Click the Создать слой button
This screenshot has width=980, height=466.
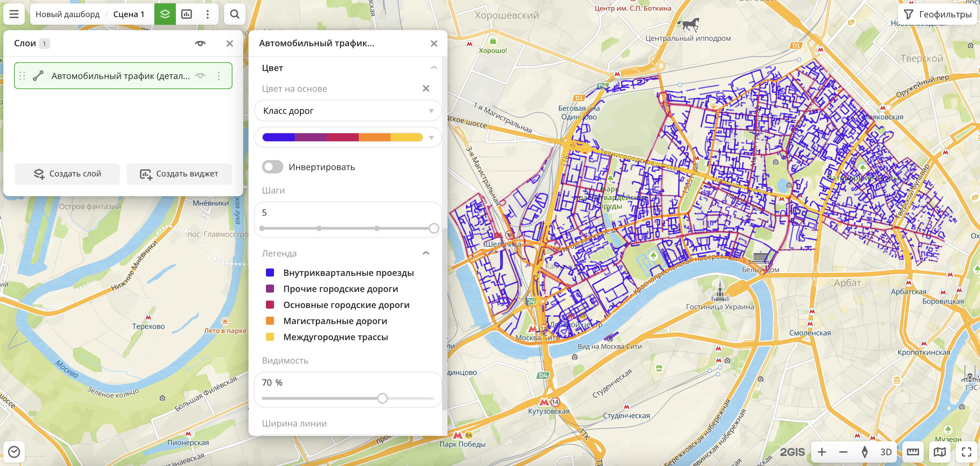tap(67, 174)
